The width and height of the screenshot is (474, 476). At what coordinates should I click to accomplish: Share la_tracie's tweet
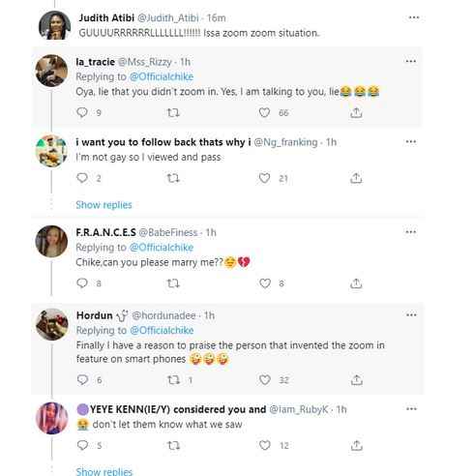(x=356, y=112)
